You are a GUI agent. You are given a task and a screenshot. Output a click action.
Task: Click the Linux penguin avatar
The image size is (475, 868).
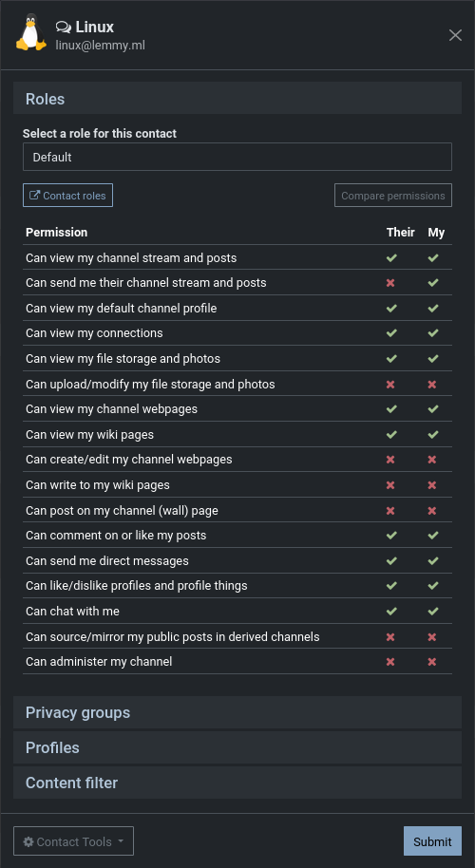coord(31,34)
